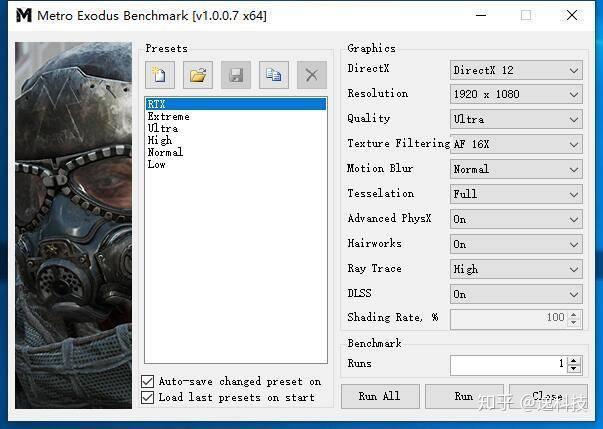
Task: Toggle Auto-save changed preset checkbox
Action: 148,381
